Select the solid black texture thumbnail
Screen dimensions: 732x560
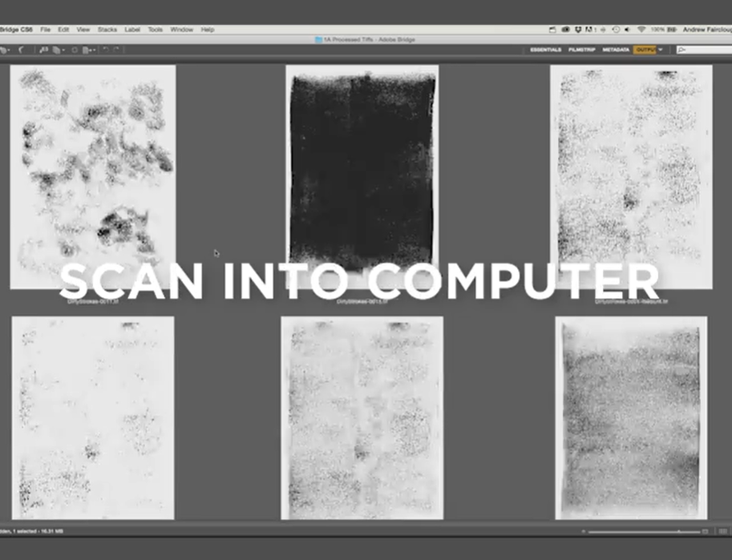pyautogui.click(x=362, y=174)
